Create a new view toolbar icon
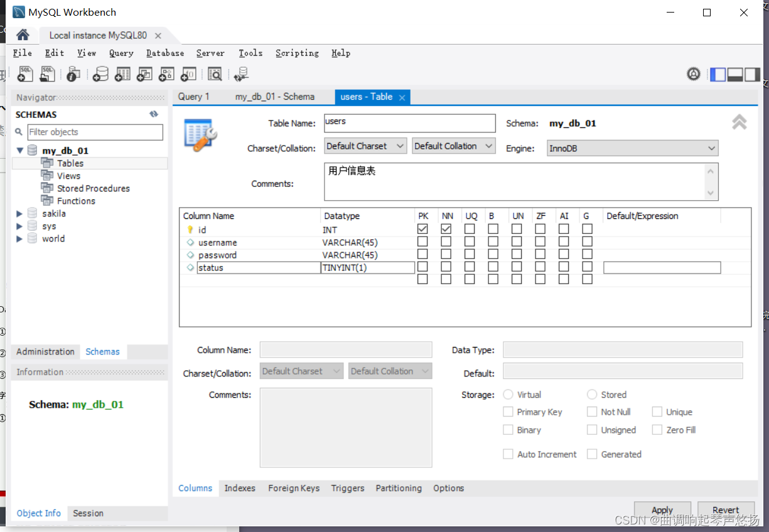769x532 pixels. tap(144, 74)
